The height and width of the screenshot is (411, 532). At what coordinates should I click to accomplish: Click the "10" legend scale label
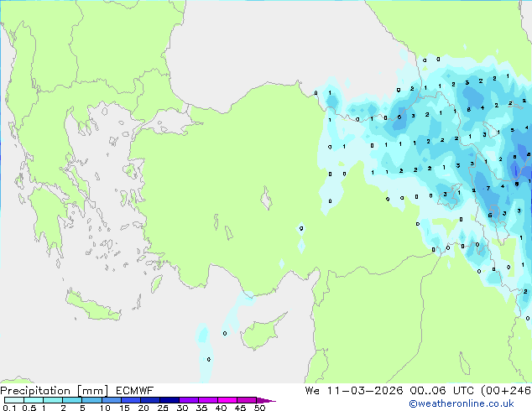tap(105, 408)
